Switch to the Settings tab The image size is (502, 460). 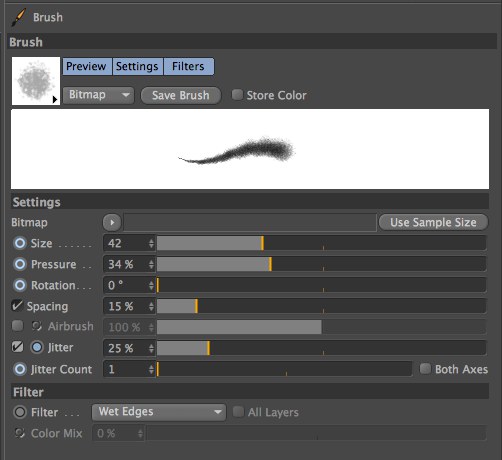tap(137, 66)
